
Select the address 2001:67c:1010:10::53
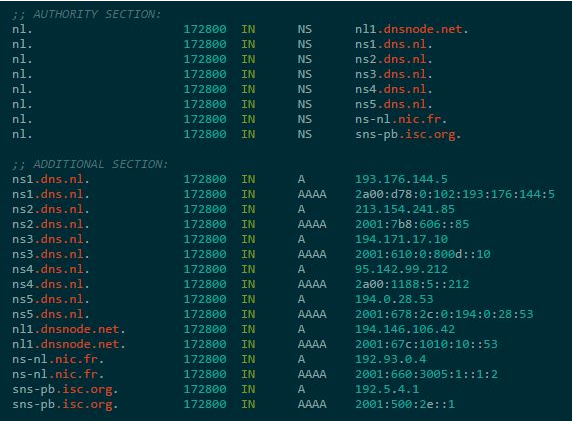426,344
